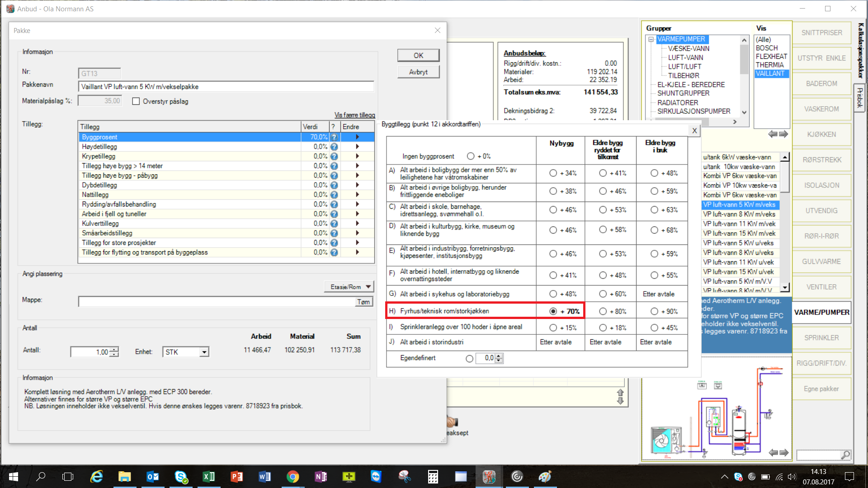This screenshot has height=488, width=868.
Task: Select Nybygg +15% for Sprinkleranlegg
Action: click(x=553, y=328)
